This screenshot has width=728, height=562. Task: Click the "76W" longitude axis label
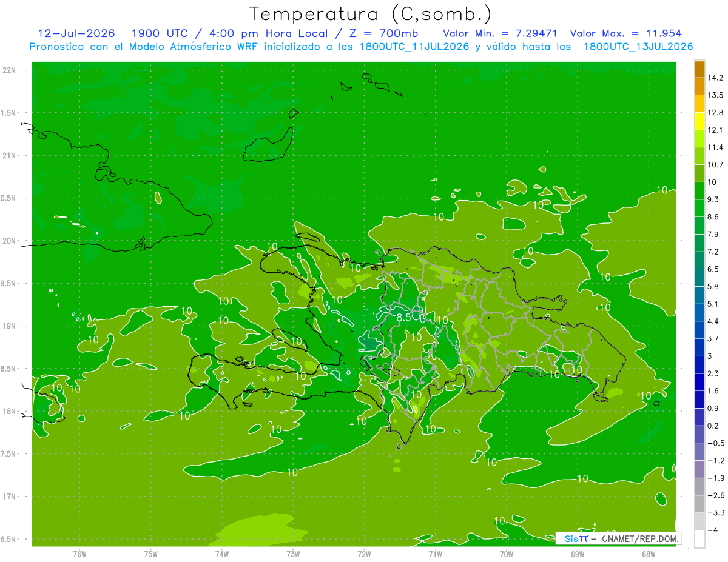[79, 554]
